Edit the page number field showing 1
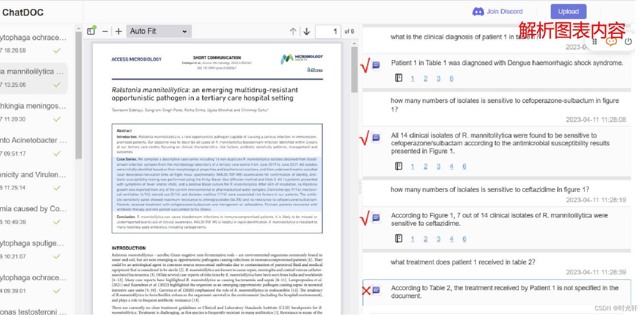This screenshot has height=315, width=644. click(x=328, y=31)
